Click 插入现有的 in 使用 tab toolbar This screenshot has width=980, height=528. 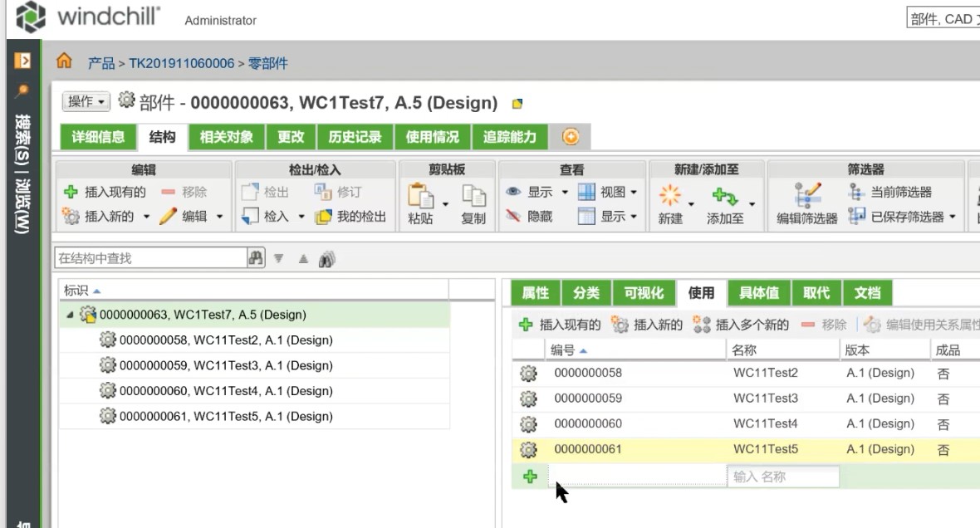(560, 325)
